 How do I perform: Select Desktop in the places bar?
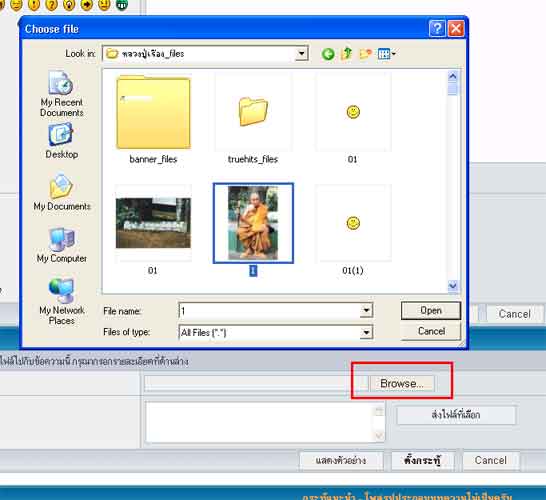point(62,141)
